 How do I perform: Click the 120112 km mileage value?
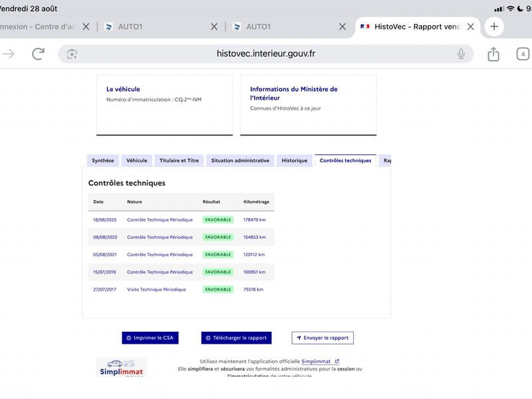(x=254, y=255)
